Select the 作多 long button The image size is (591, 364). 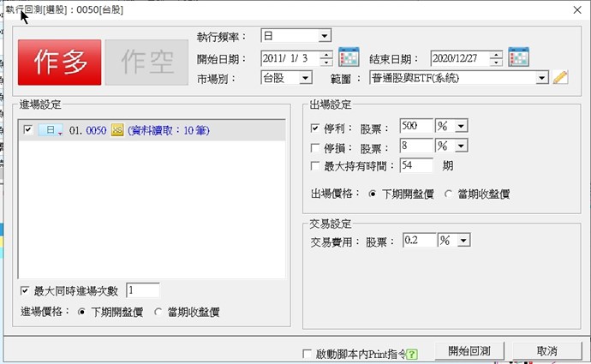(x=60, y=63)
